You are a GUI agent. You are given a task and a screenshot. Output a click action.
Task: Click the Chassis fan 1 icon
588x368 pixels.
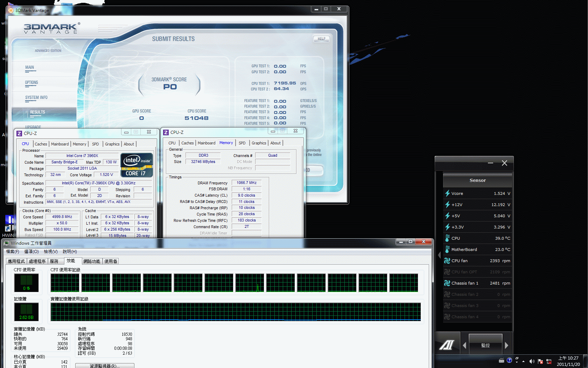pos(447,283)
